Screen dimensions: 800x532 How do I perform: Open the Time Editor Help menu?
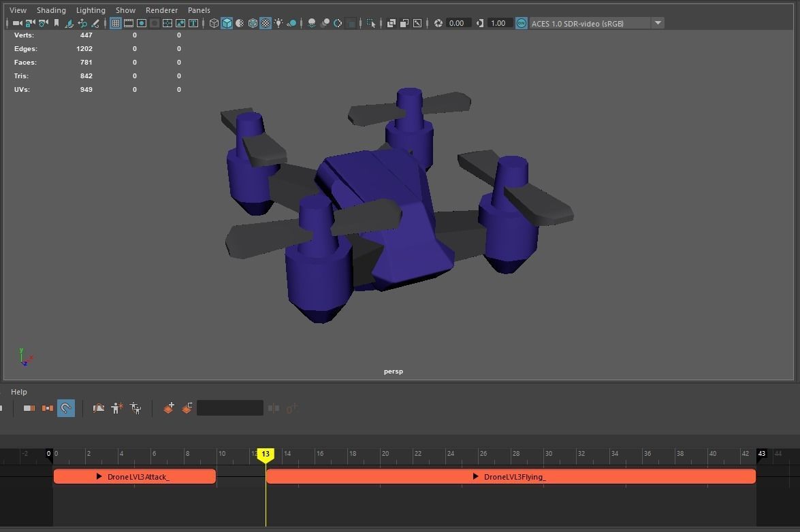pos(19,392)
